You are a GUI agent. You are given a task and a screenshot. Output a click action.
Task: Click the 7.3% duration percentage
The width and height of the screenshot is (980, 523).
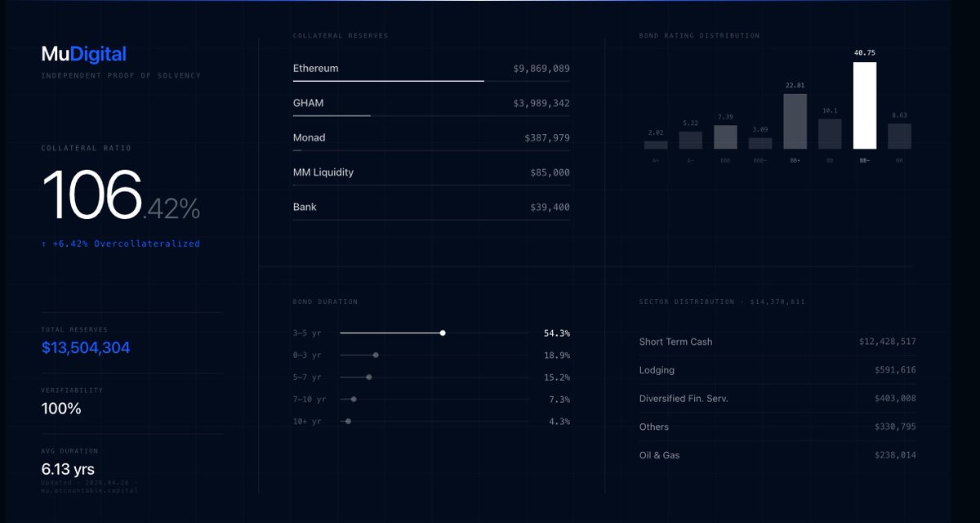[x=559, y=400]
